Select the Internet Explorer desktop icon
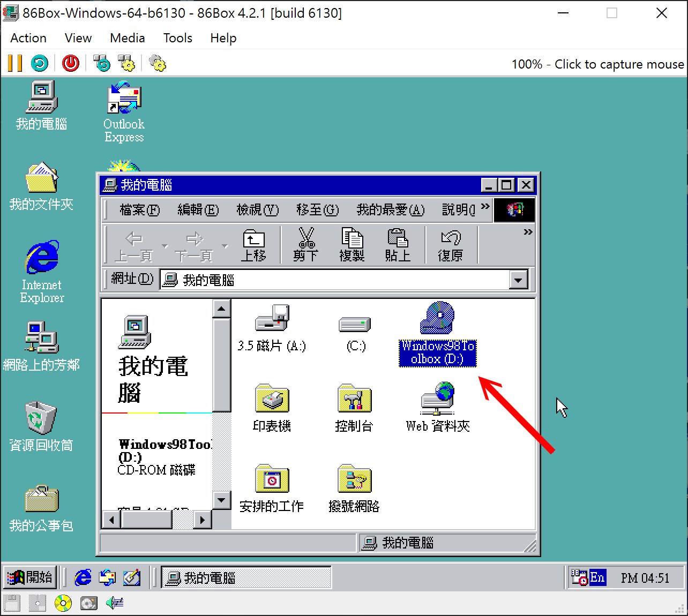688x616 pixels. pos(42,272)
